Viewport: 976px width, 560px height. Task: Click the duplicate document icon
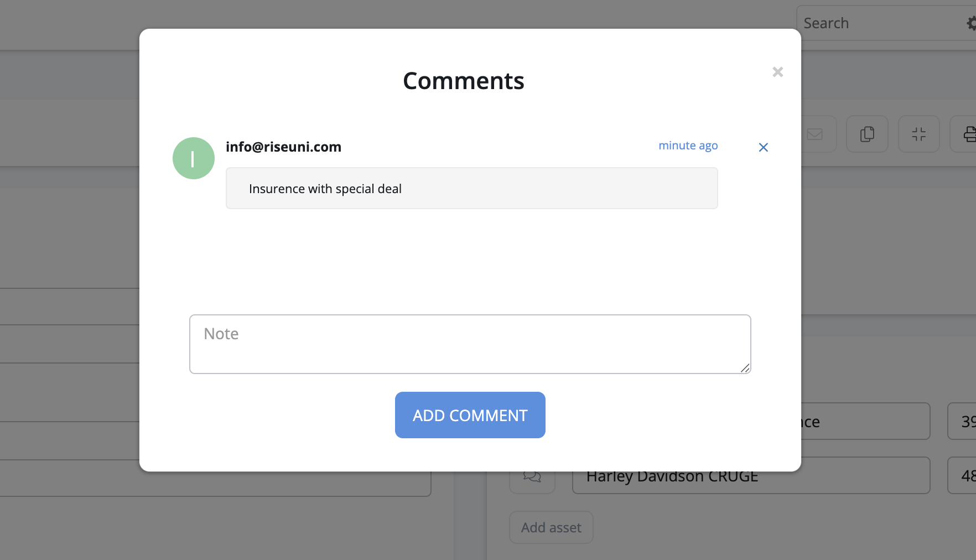[x=867, y=134]
